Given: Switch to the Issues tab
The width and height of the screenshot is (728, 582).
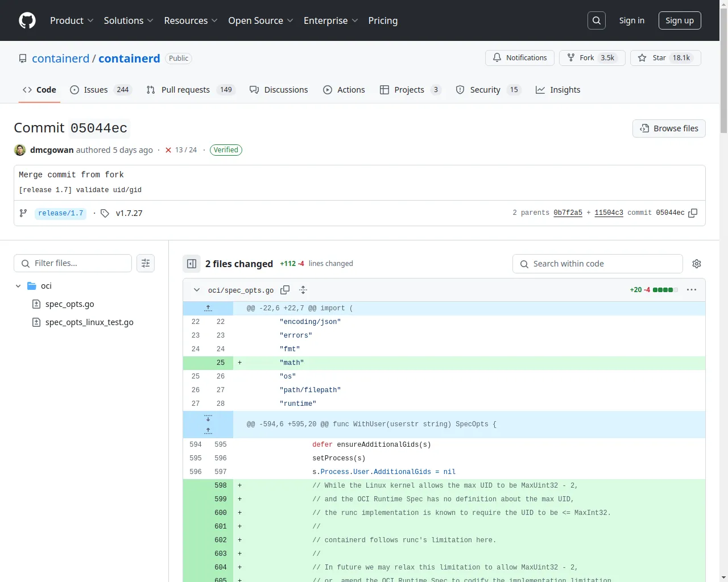Looking at the screenshot, I should coord(101,90).
